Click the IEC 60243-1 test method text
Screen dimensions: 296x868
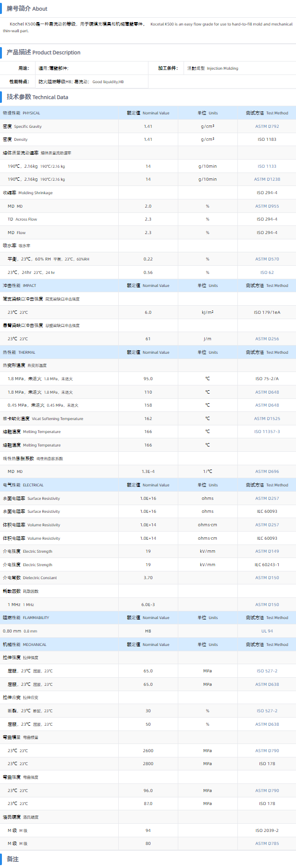pyautogui.click(x=267, y=565)
